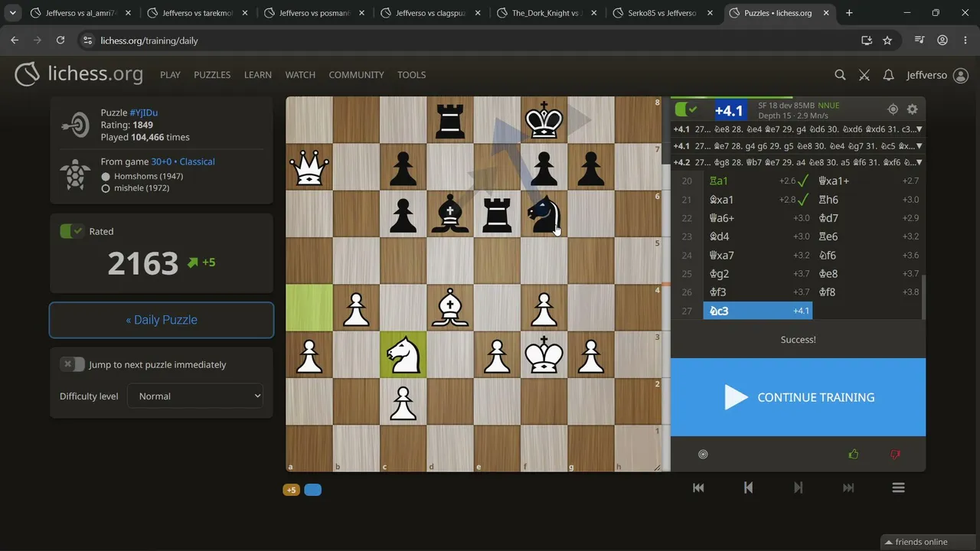Upvote the puzzle with thumbs up
Screen dimensions: 980x551
[854, 455]
